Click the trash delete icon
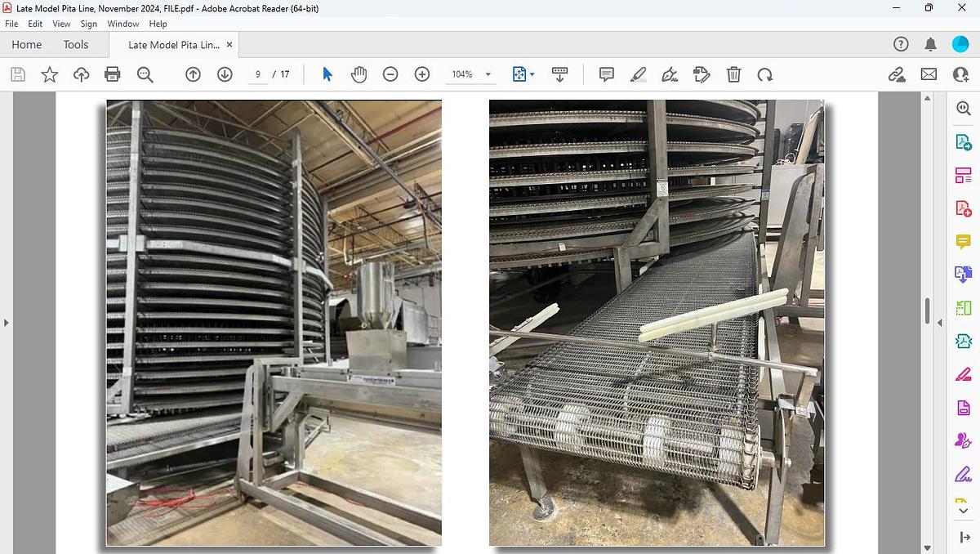Viewport: 980px width, 554px height. tap(734, 74)
